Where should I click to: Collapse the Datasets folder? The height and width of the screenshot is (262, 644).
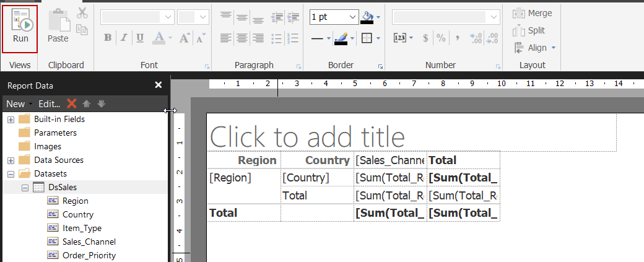click(11, 174)
